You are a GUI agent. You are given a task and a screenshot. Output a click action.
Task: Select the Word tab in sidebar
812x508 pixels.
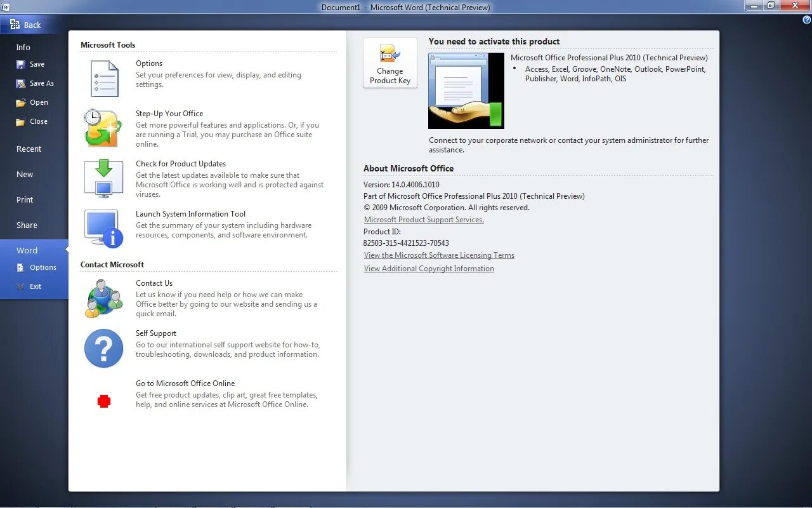(x=27, y=250)
